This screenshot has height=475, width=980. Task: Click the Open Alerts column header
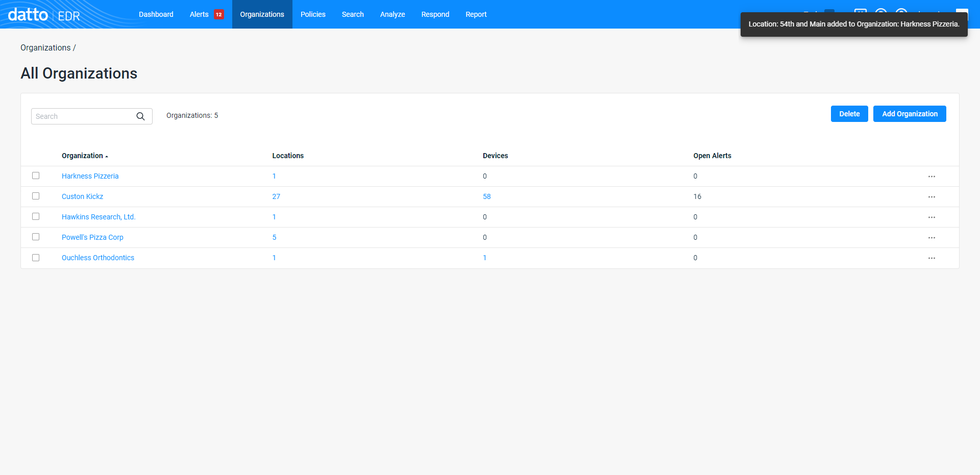[712, 156]
